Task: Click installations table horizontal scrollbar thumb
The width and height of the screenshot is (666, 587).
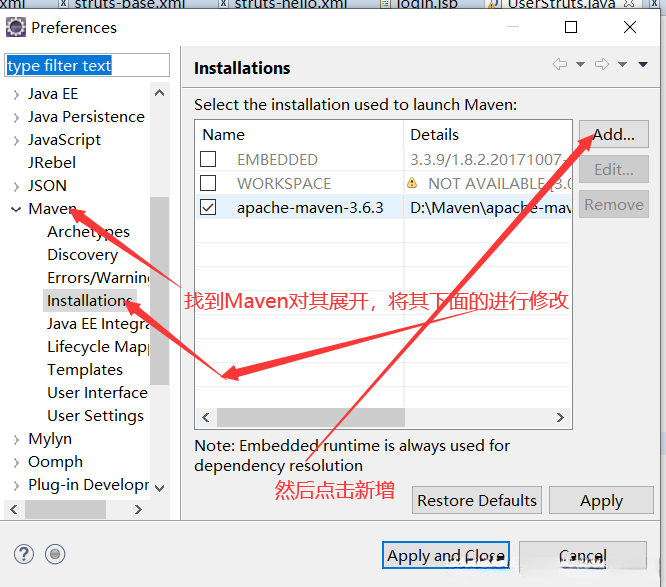Action: pos(311,417)
